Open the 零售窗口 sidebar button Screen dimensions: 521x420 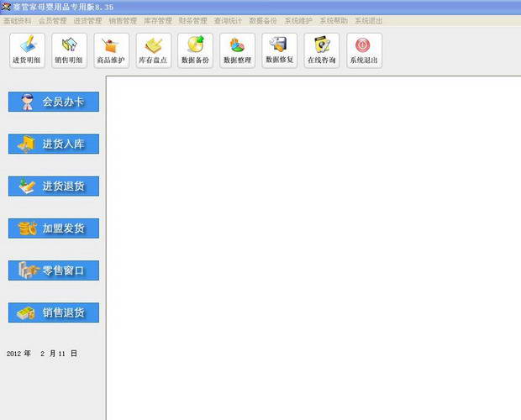point(54,270)
